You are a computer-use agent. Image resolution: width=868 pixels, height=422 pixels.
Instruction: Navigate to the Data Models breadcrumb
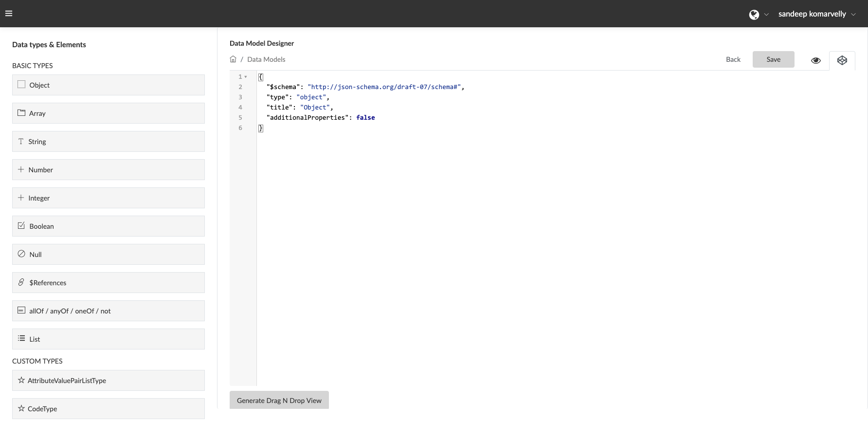pos(266,59)
